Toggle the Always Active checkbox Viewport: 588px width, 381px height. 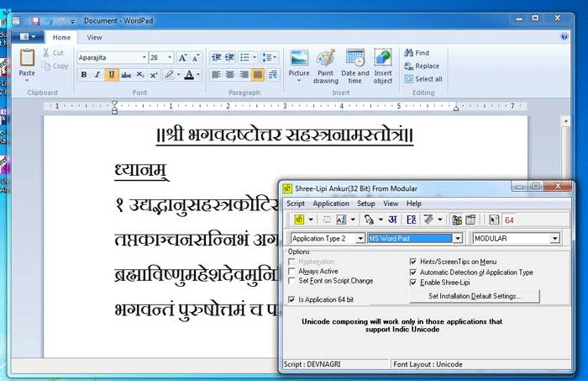click(291, 271)
